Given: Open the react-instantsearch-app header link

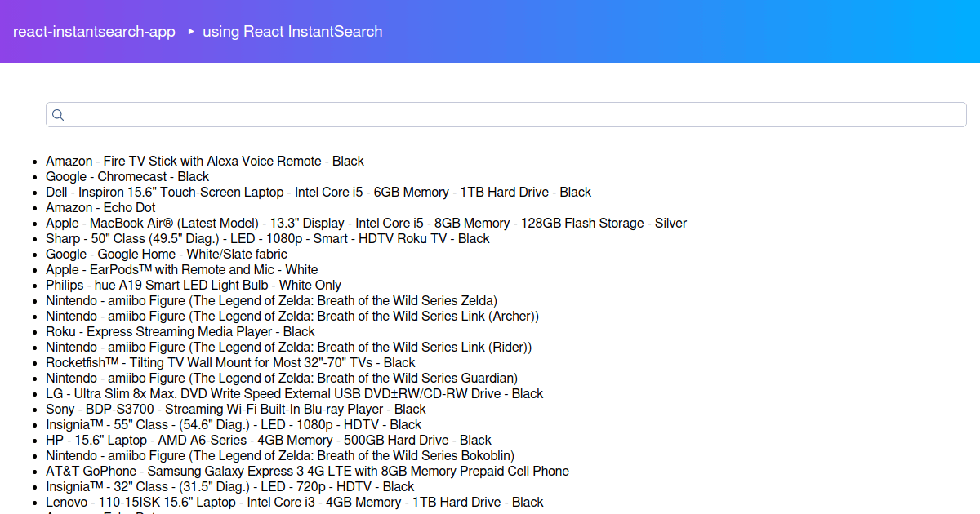Looking at the screenshot, I should tap(94, 32).
